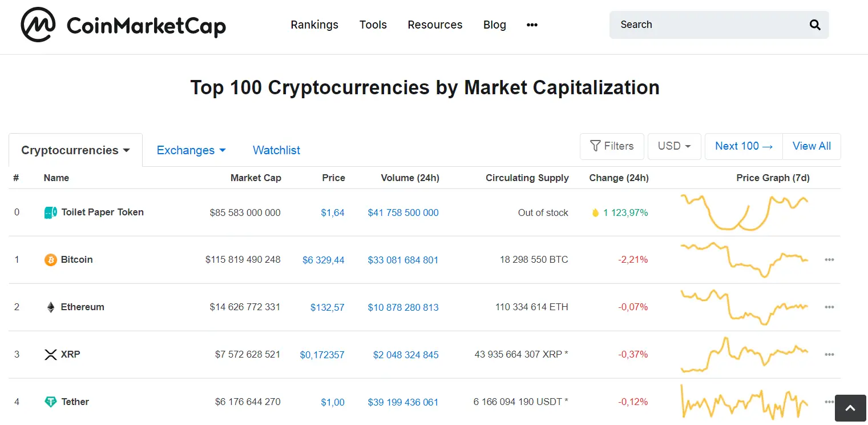Click the Ethereum 7d price graph
The width and height of the screenshot is (868, 425).
click(x=744, y=307)
